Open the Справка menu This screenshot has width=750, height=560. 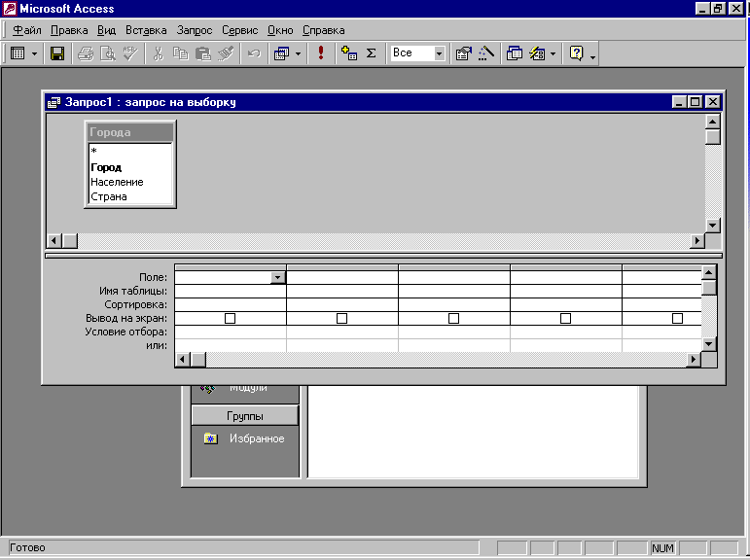coord(323,30)
